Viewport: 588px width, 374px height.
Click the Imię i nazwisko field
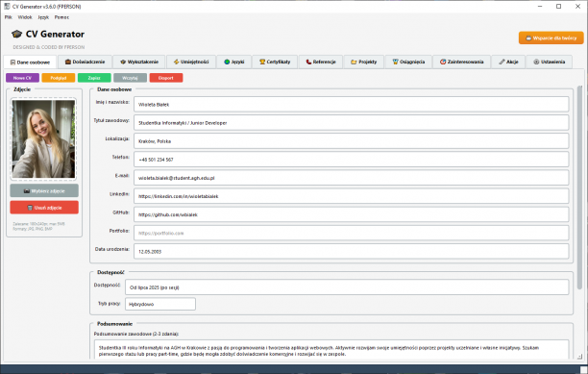coord(351,104)
